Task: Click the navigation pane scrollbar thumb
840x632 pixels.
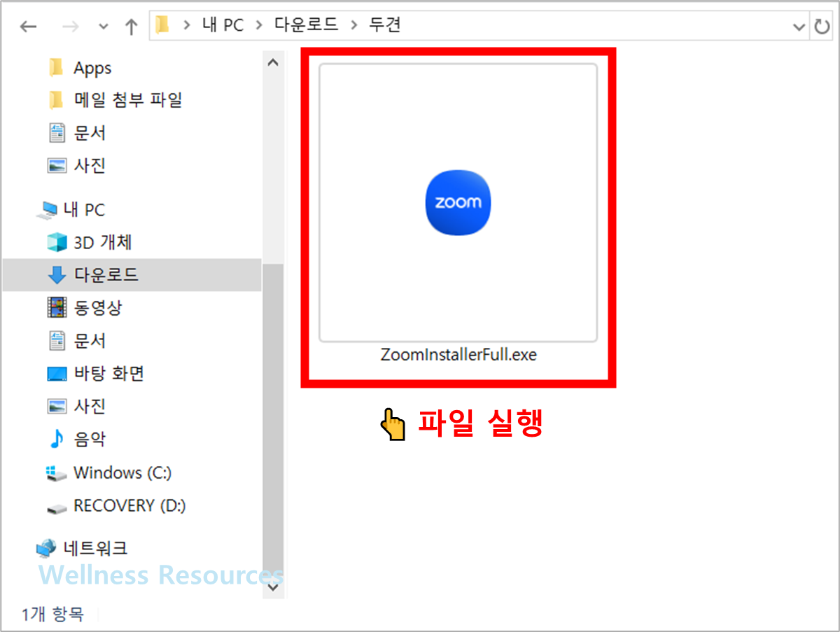Action: pyautogui.click(x=273, y=420)
